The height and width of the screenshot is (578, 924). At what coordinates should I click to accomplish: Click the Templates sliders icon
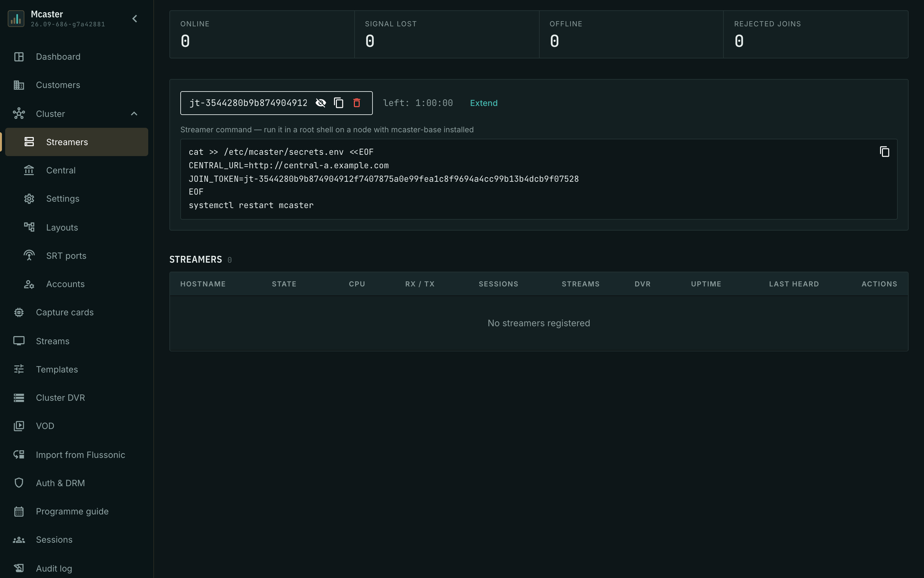(19, 369)
